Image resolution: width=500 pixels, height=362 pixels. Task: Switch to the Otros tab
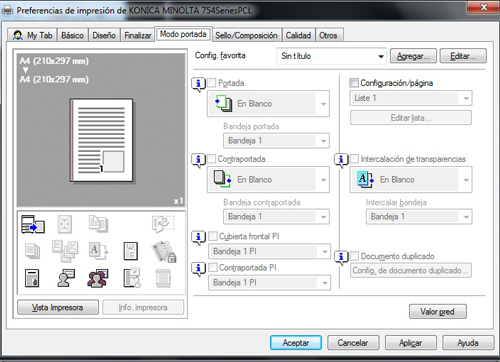(328, 35)
